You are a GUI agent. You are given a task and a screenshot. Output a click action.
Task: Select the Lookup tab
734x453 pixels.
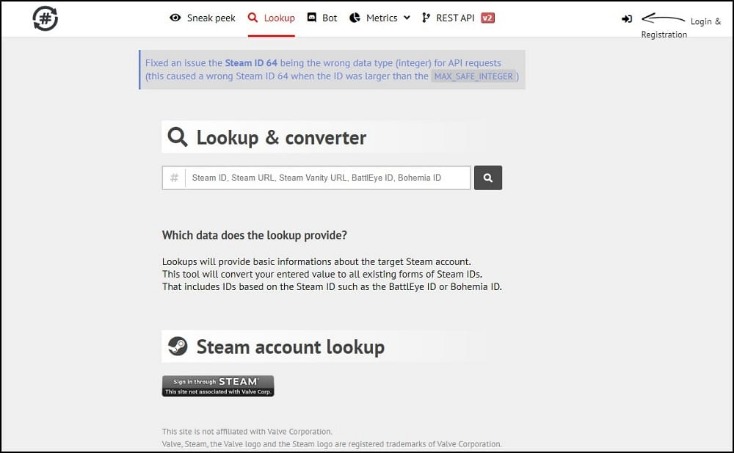279,18
